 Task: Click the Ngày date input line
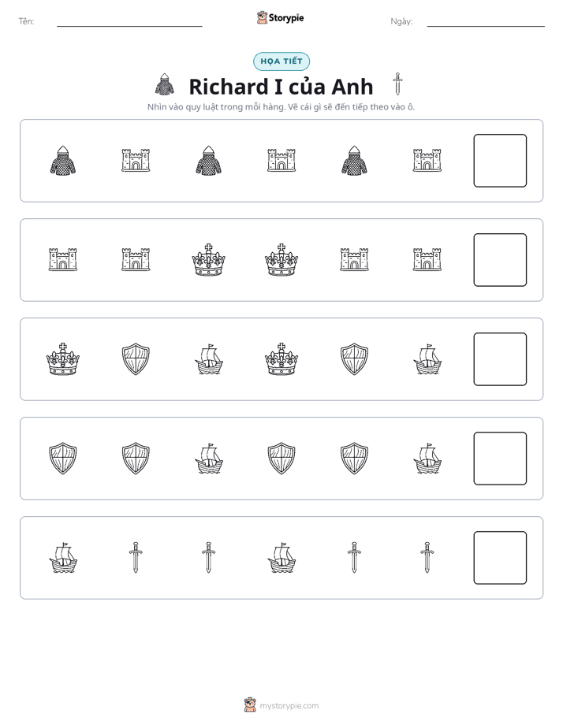(486, 22)
